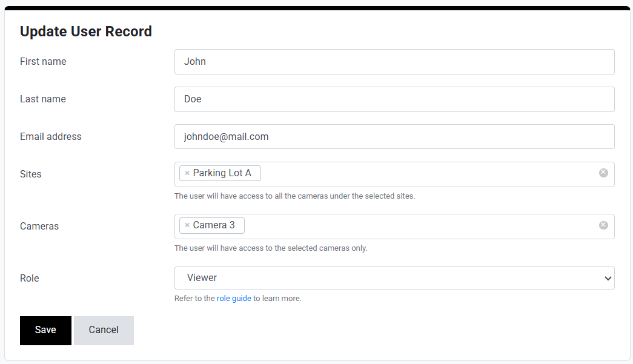Open the Role dropdown showing Viewer
The height and width of the screenshot is (364, 633).
pos(394,278)
